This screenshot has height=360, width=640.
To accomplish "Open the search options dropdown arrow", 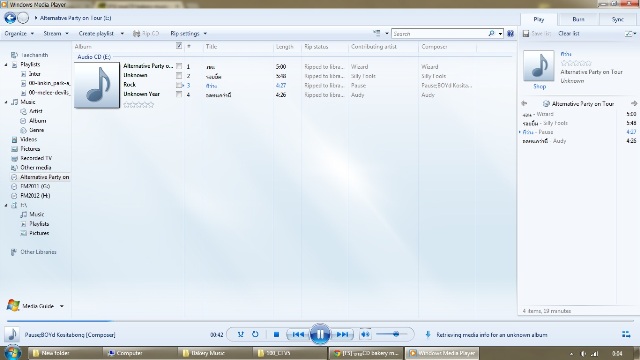I will click(x=500, y=33).
